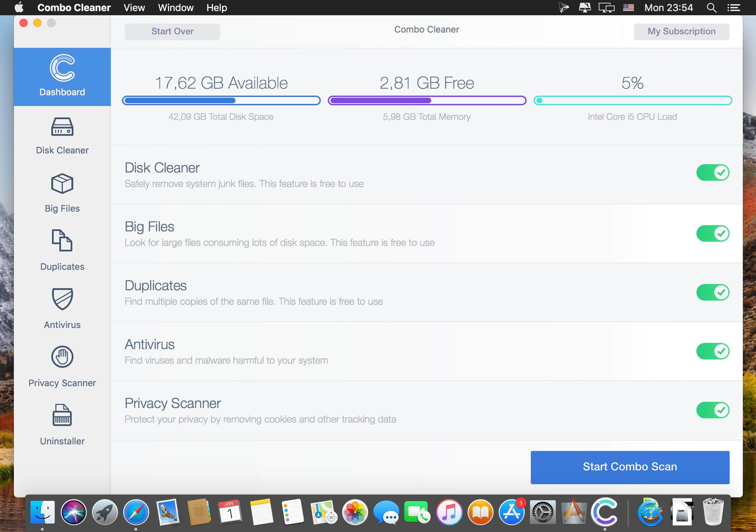Viewport: 756px width, 532px height.
Task: Toggle Disk Cleaner feature on/off
Action: [x=712, y=172]
